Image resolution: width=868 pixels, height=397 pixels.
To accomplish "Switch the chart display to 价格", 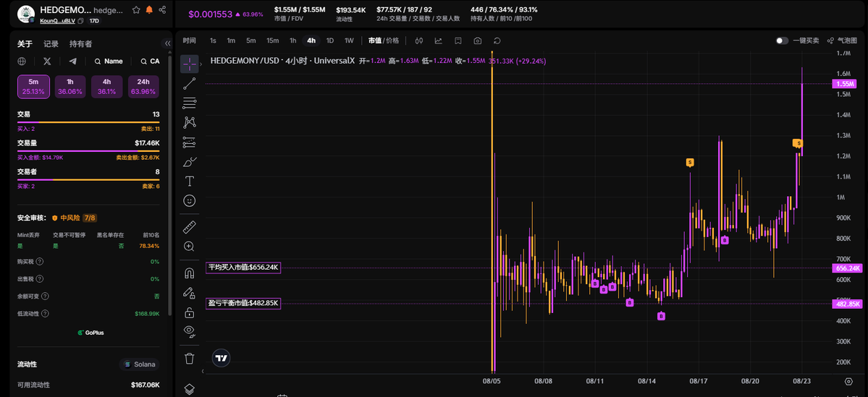I will click(x=392, y=40).
